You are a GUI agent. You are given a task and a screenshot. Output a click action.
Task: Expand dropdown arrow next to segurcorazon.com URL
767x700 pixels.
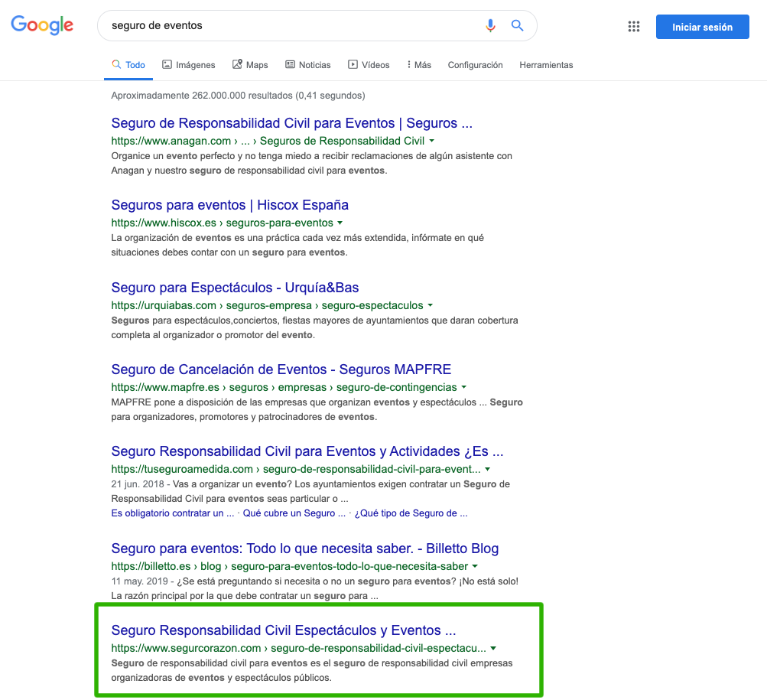(493, 648)
